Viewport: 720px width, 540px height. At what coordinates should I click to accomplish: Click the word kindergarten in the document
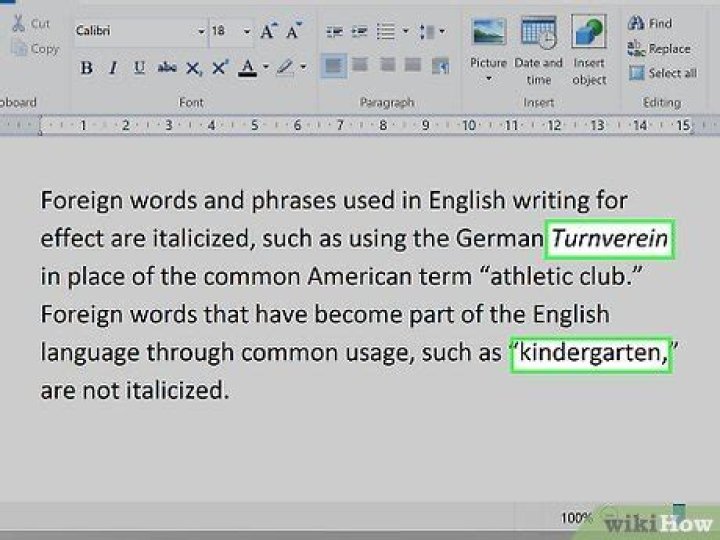pyautogui.click(x=592, y=353)
